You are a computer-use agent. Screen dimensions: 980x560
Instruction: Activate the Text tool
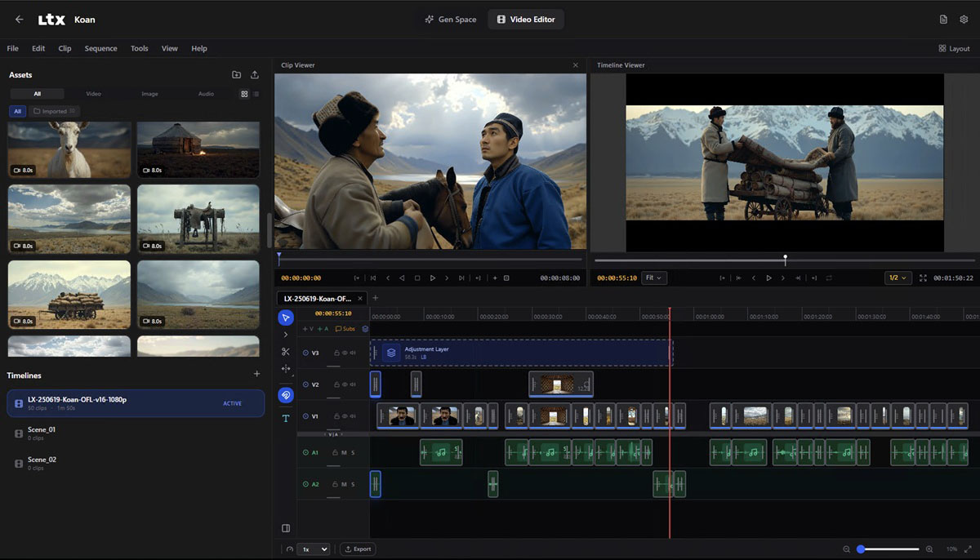pyautogui.click(x=285, y=418)
